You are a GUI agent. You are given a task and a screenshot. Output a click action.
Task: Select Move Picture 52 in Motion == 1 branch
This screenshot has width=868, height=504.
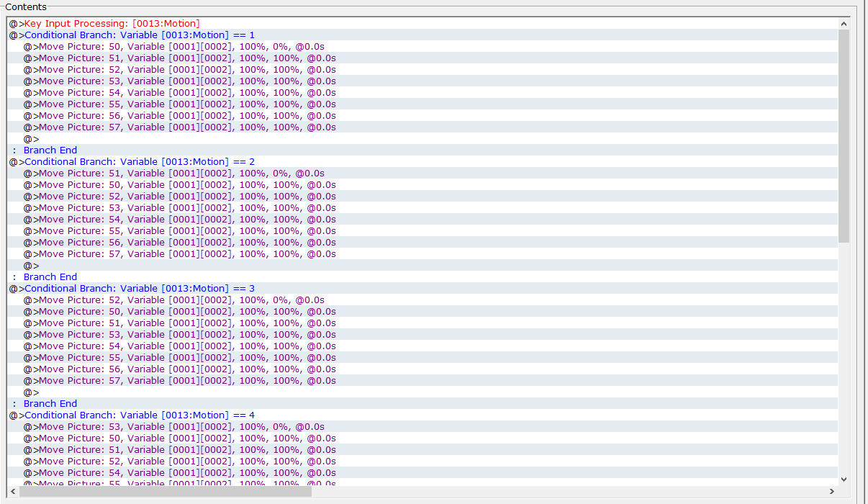tap(423, 70)
